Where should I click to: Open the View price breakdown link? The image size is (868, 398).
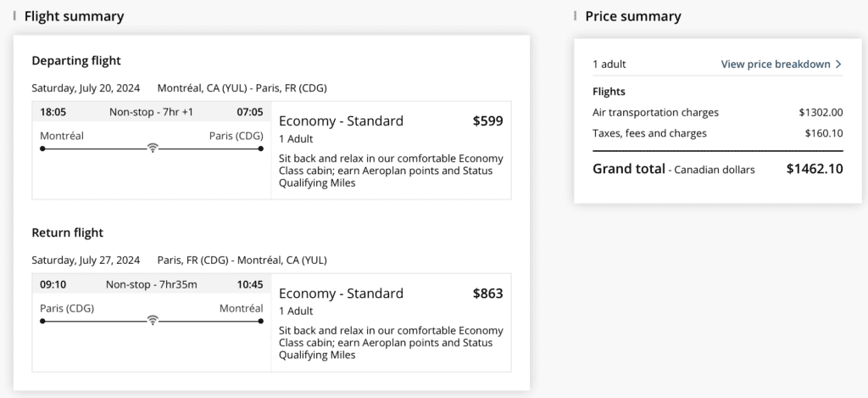tap(775, 64)
